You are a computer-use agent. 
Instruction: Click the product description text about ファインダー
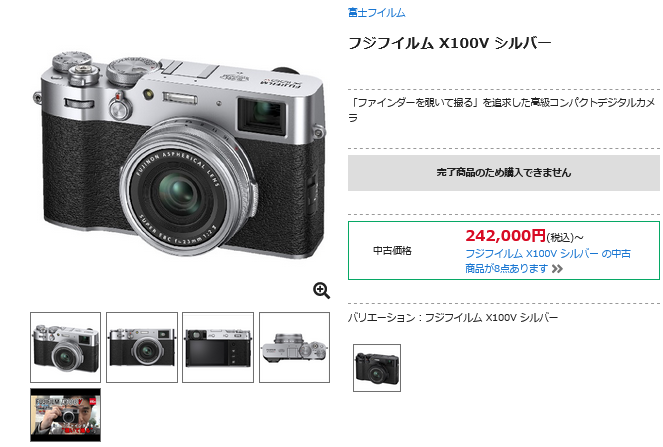(502, 110)
